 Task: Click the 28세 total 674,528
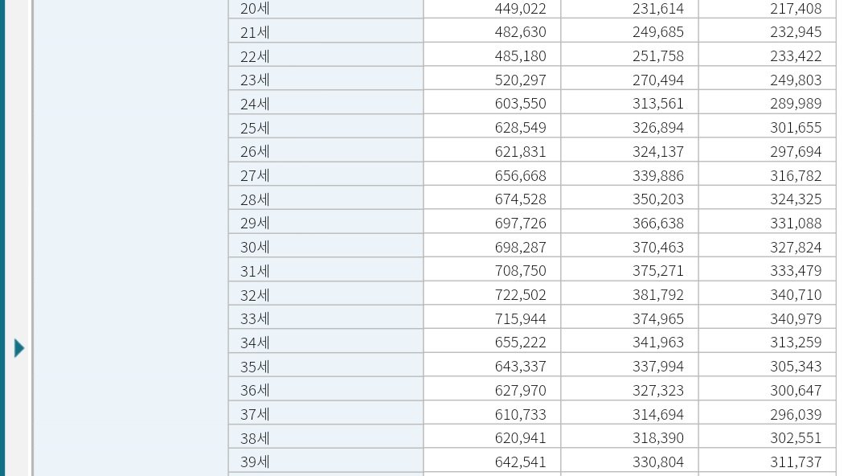520,199
